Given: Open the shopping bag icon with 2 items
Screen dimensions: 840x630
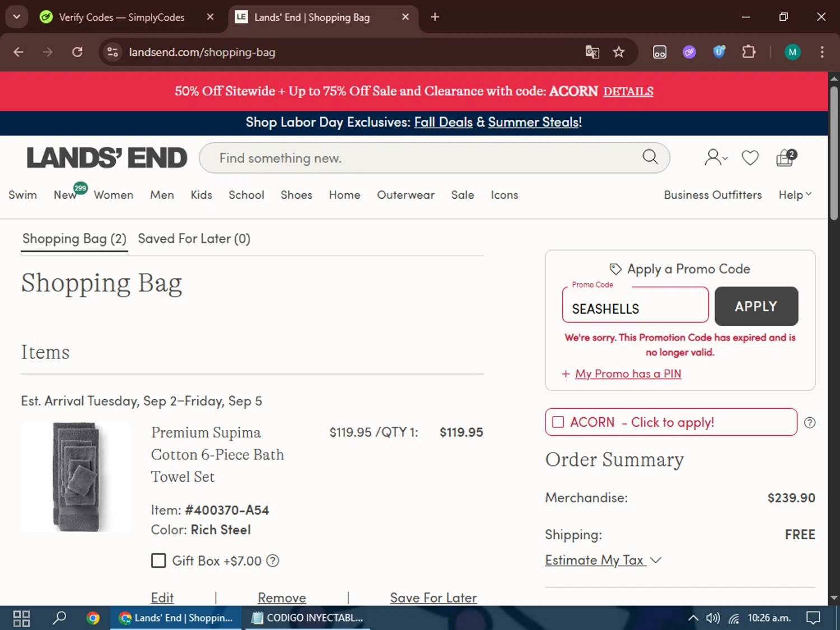Looking at the screenshot, I should pyautogui.click(x=786, y=157).
